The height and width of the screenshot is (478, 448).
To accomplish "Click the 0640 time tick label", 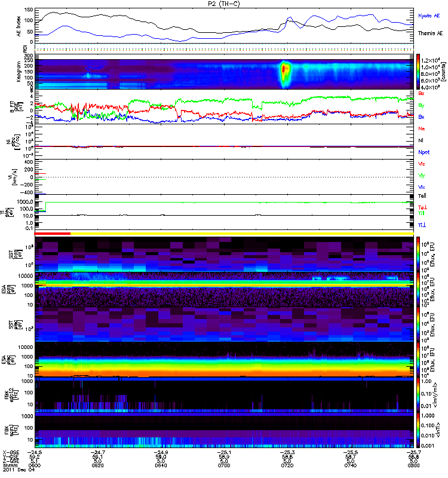I will 161,465.
